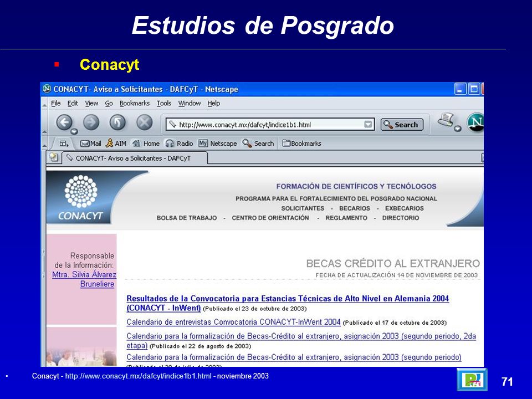Open the Help menu
532x399 pixels.
click(x=213, y=103)
